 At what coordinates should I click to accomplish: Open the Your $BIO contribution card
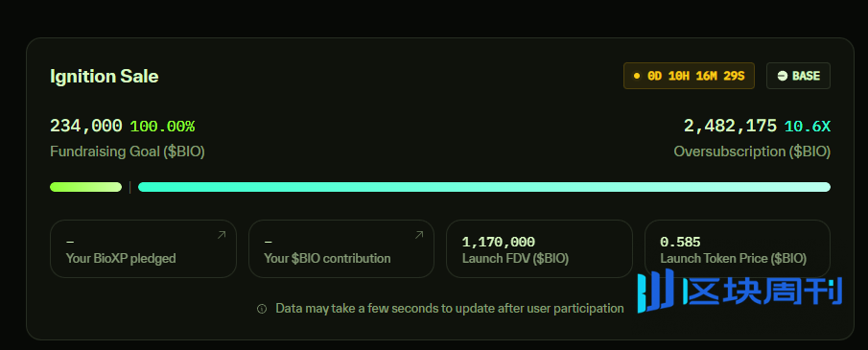tap(341, 248)
